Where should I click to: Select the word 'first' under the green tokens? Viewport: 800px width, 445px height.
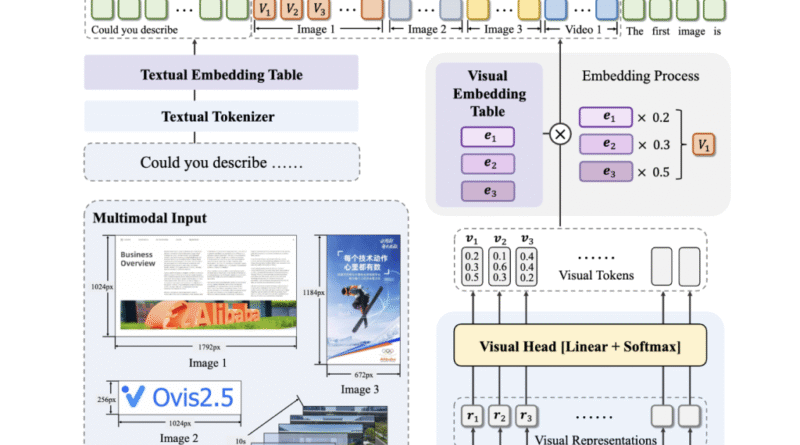click(661, 31)
